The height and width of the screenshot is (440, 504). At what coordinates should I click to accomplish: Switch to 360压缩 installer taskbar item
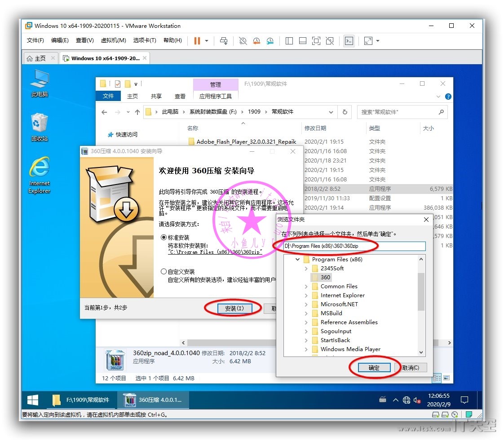coord(153,400)
